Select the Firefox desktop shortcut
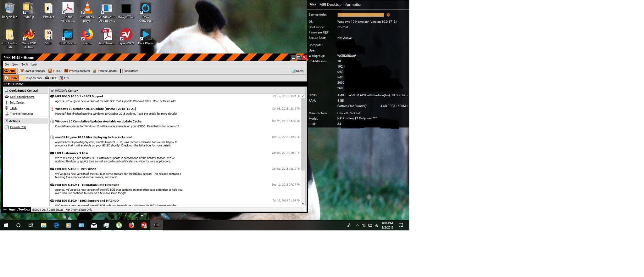The width and height of the screenshot is (644, 277). pyautogui.click(x=87, y=37)
